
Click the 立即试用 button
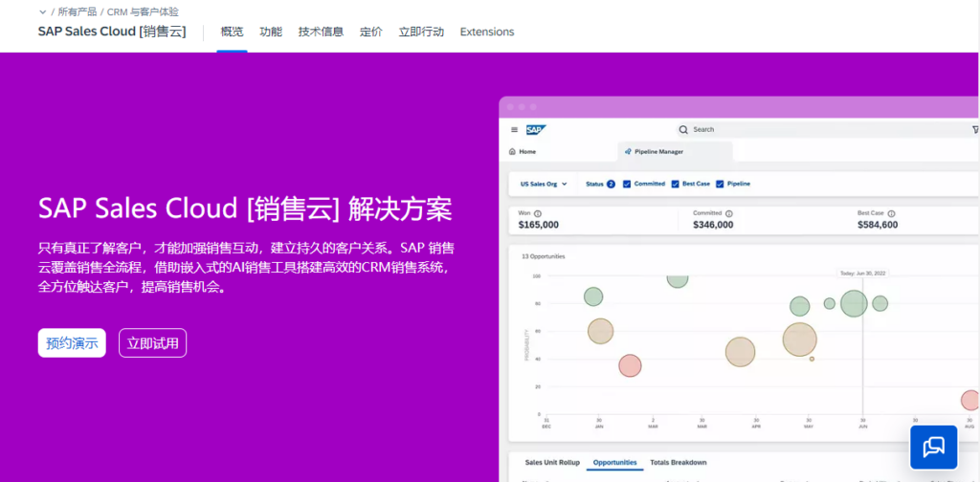pos(152,342)
